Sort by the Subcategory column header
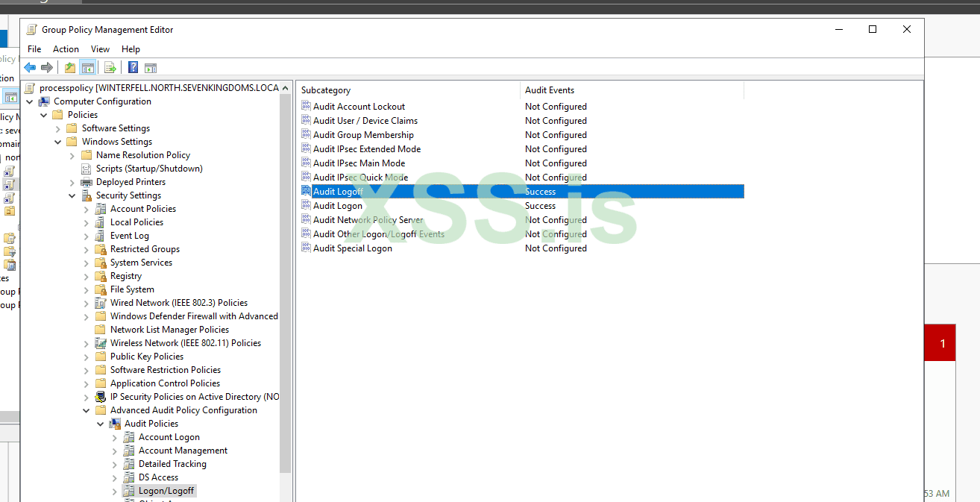 tap(408, 90)
